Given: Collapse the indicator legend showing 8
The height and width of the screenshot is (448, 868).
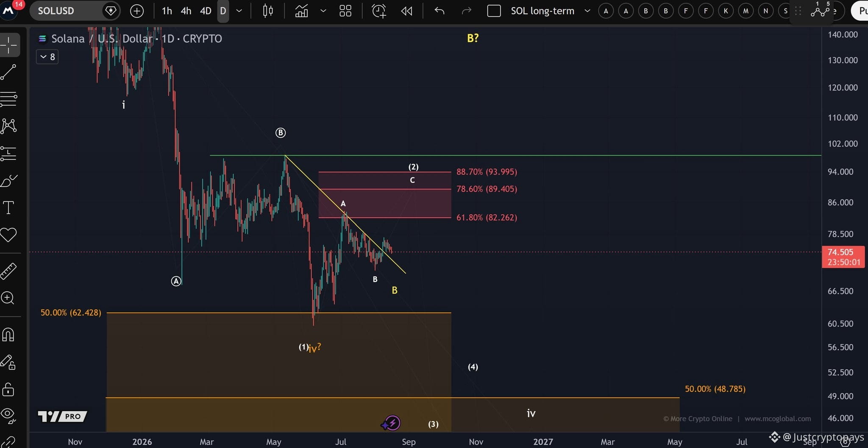Looking at the screenshot, I should (x=47, y=57).
